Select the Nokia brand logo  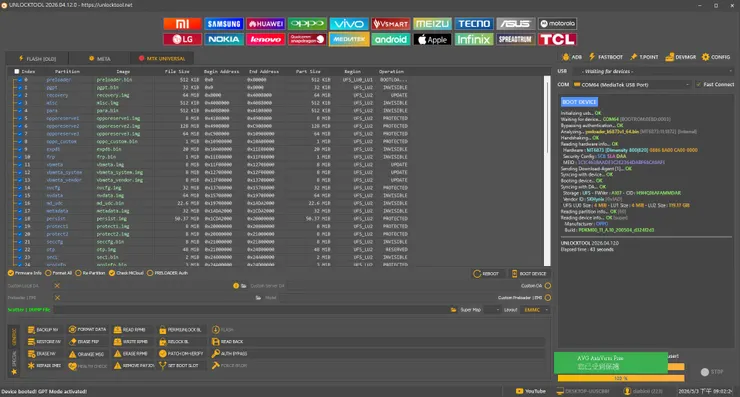point(224,39)
